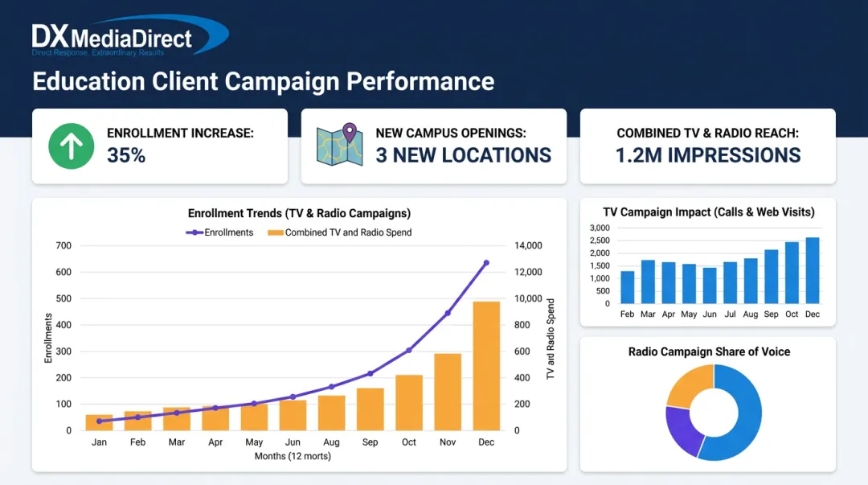This screenshot has height=485, width=868.
Task: Click the Enrollments vertical axis title
Action: point(48,338)
